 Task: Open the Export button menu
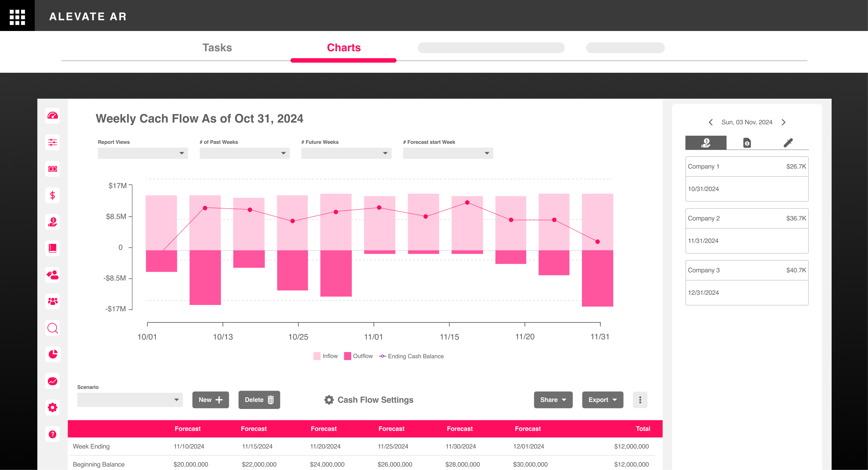point(602,400)
